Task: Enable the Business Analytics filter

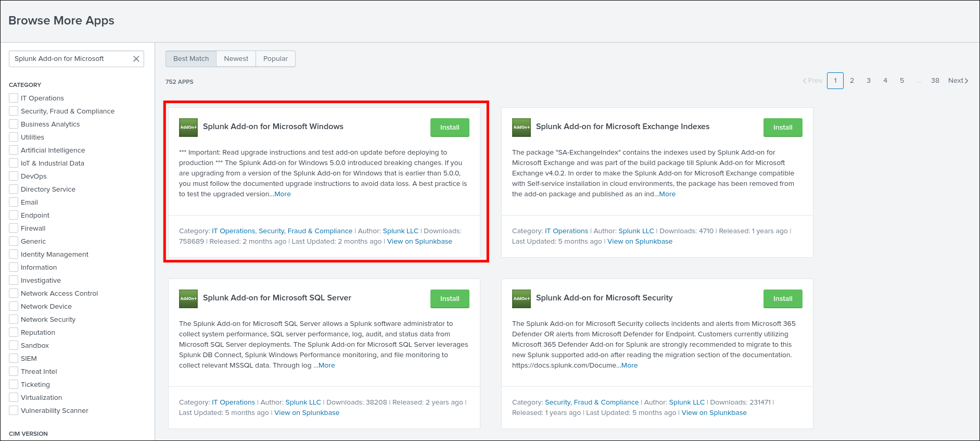Action: pyautogui.click(x=14, y=124)
